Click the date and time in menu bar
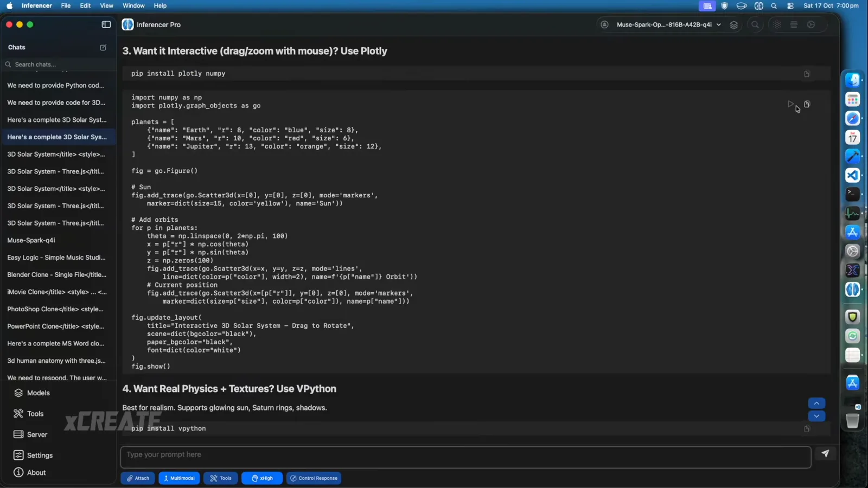This screenshot has width=868, height=488. click(x=831, y=6)
